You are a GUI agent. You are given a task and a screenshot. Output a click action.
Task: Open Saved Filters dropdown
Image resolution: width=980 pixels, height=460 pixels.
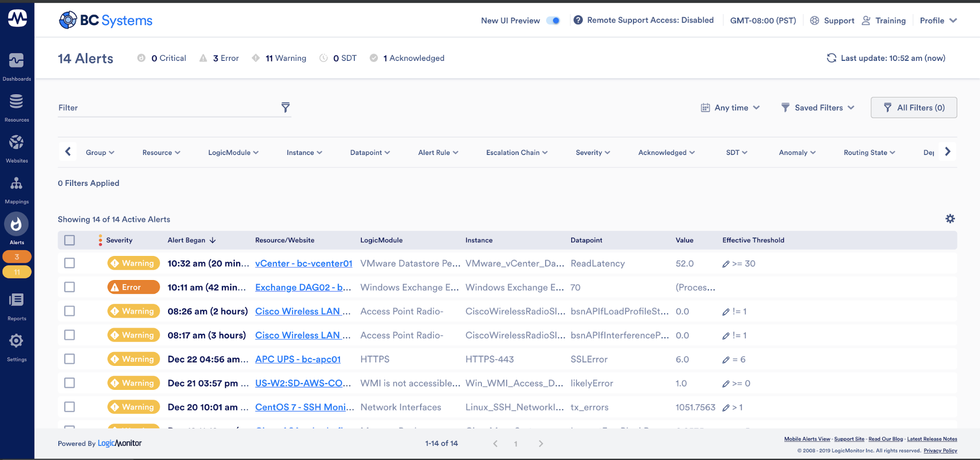coord(818,108)
